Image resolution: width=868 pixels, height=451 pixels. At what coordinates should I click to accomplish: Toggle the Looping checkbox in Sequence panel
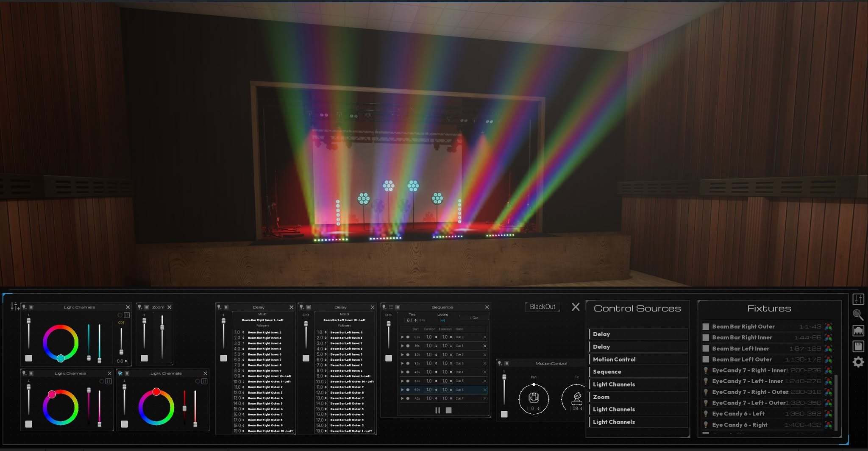point(442,320)
